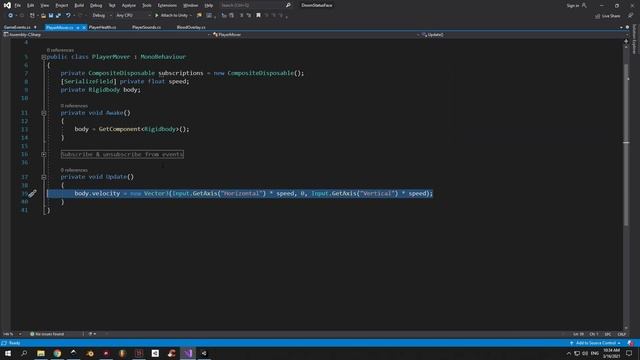Open Unity Hub from the taskbar

coord(155,353)
